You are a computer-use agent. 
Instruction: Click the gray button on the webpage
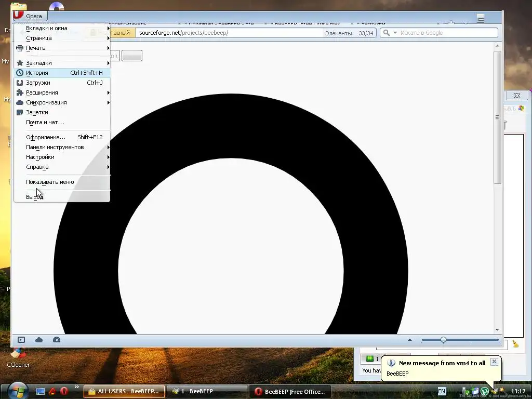[x=132, y=56]
